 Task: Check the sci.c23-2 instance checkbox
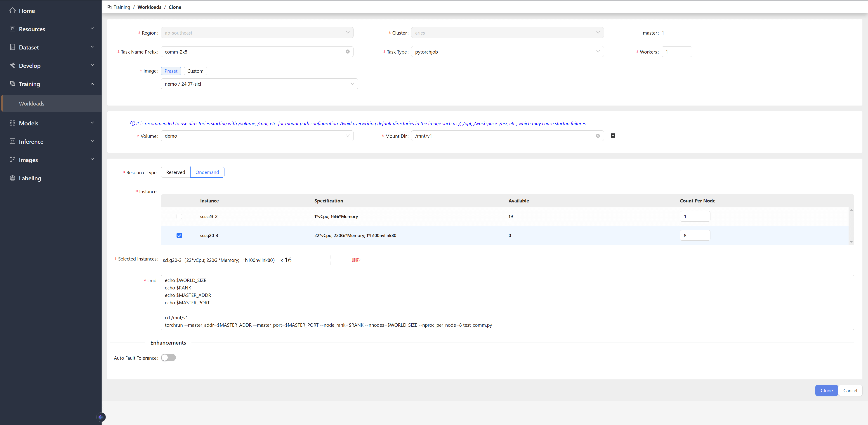pos(179,216)
